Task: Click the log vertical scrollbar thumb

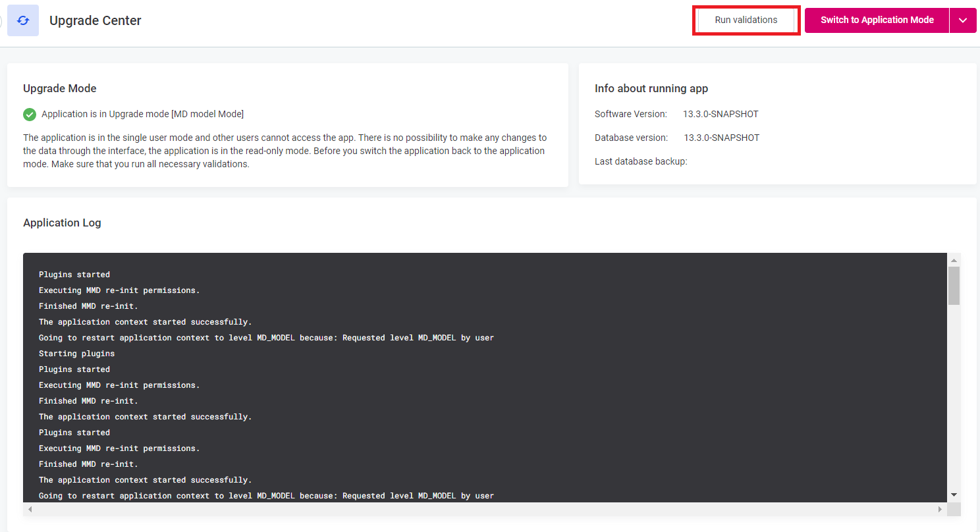Action: [x=954, y=285]
